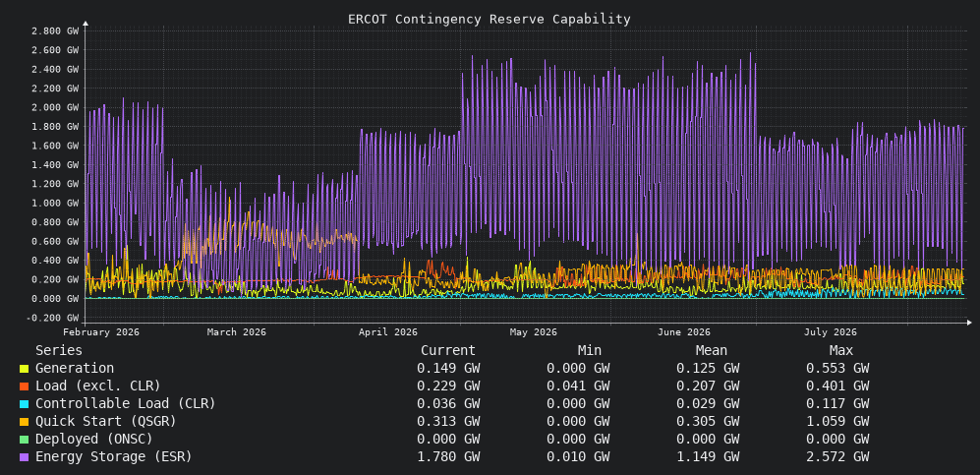Click Energy Storage max value 2.572 GW
980x475 pixels.
click(837, 456)
